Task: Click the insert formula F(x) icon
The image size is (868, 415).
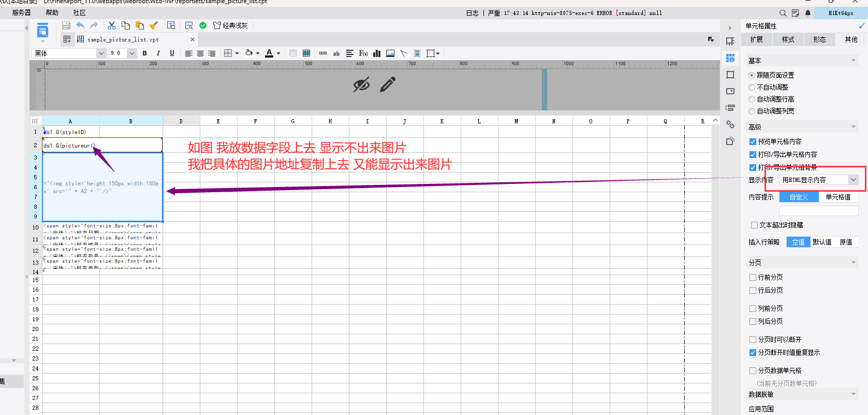Action: point(363,53)
